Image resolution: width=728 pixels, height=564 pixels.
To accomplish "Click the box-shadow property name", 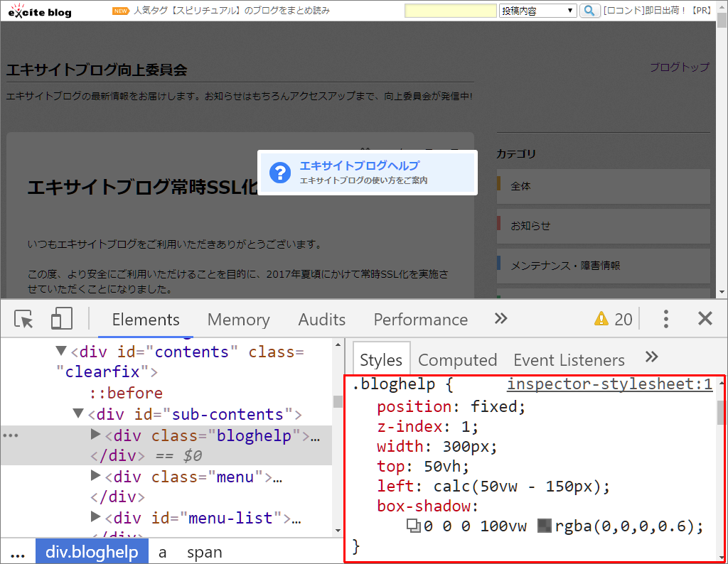I will pos(424,506).
